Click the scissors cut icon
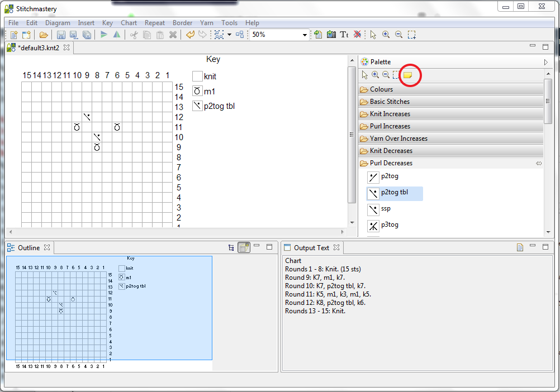The image size is (560, 392). tap(134, 35)
